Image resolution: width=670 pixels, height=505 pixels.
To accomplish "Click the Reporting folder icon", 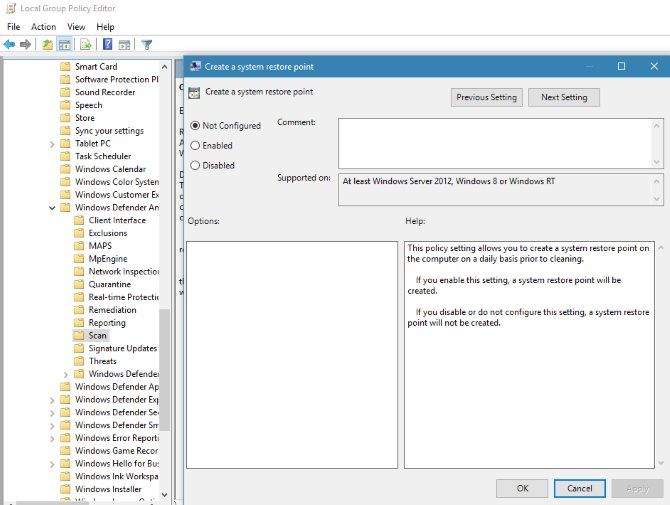I will (79, 323).
